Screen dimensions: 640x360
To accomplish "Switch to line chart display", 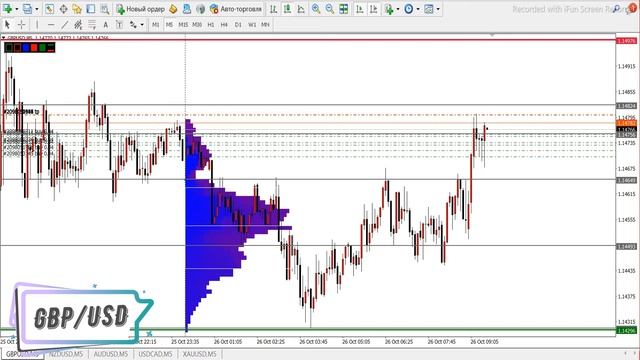I will point(301,9).
